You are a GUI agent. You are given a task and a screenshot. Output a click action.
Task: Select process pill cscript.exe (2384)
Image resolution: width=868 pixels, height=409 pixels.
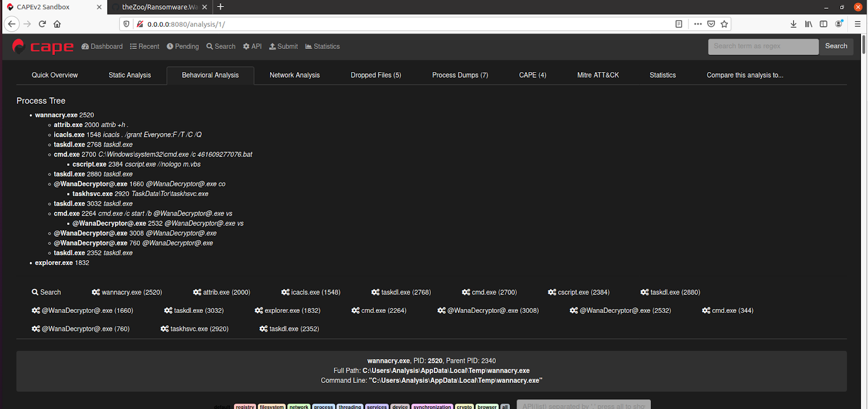click(579, 292)
